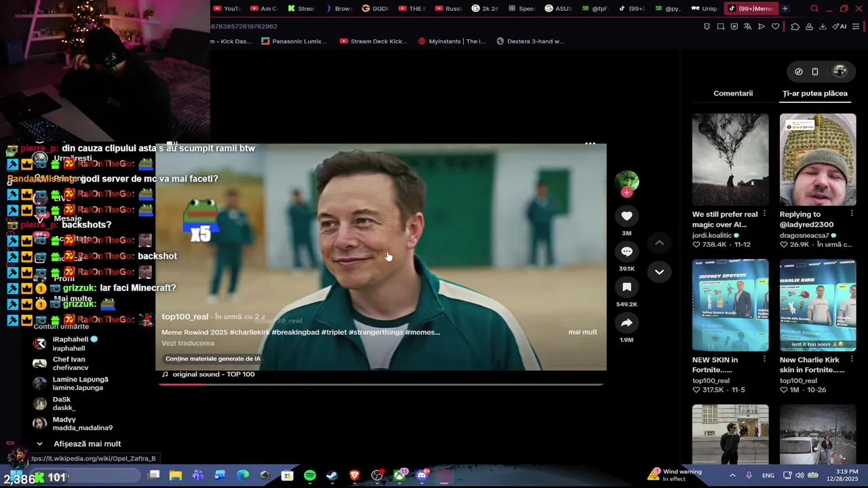The image size is (868, 488).
Task: Open options for 'New Charlie Kirk skin' card
Action: [x=852, y=360]
